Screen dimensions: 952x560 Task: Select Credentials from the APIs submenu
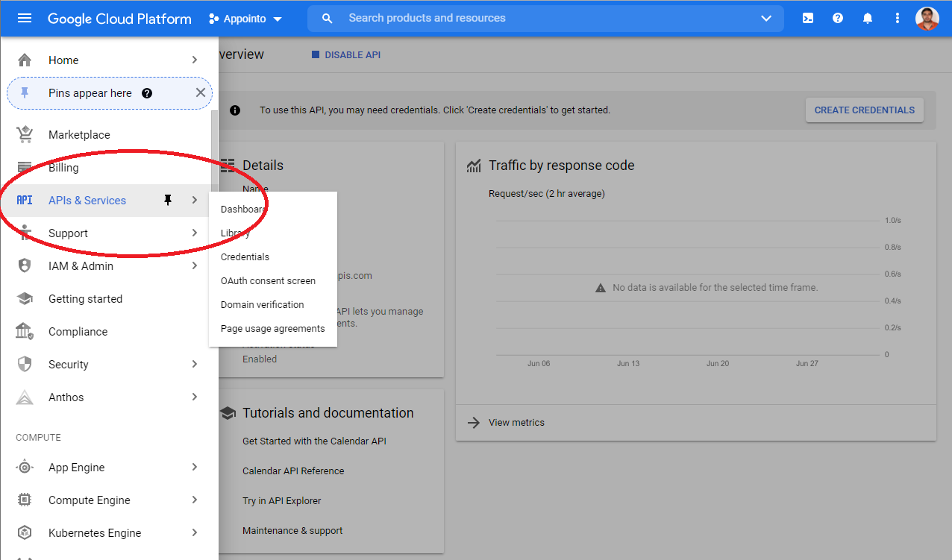click(273, 257)
